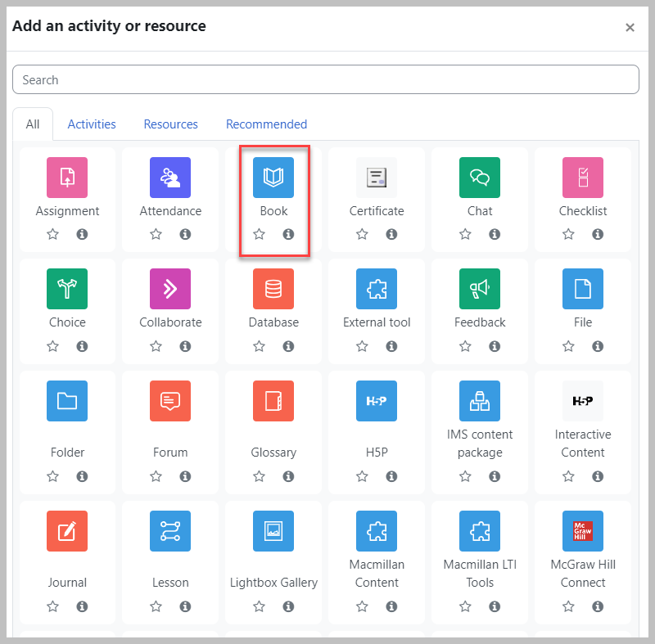Open info about H5P activity
The width and height of the screenshot is (655, 644).
click(x=391, y=476)
